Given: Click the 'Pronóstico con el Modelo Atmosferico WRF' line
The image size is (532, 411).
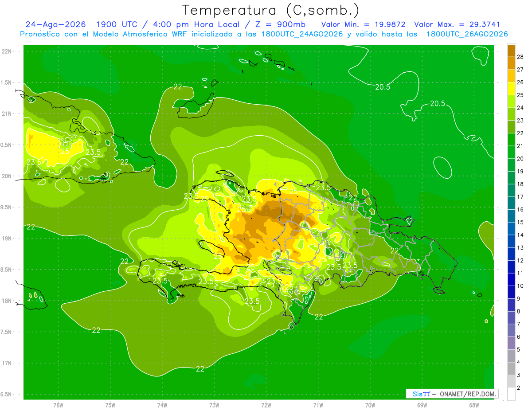Looking at the screenshot, I should [x=264, y=34].
